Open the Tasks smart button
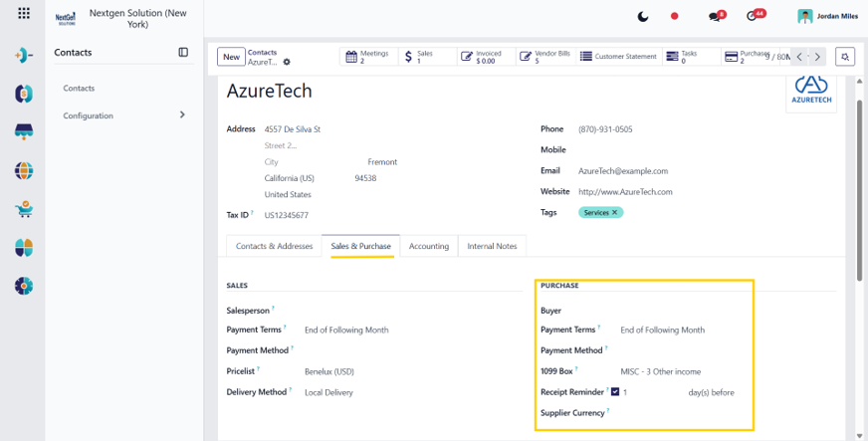The height and width of the screenshot is (441, 868). 692,57
